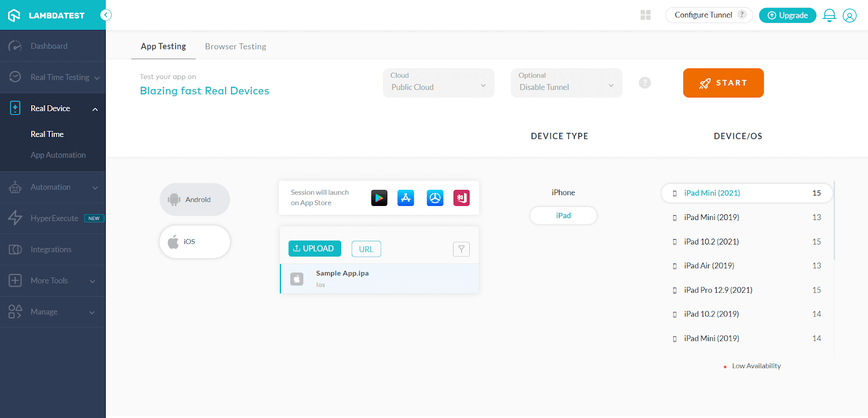Select iPhone device type

point(563,192)
